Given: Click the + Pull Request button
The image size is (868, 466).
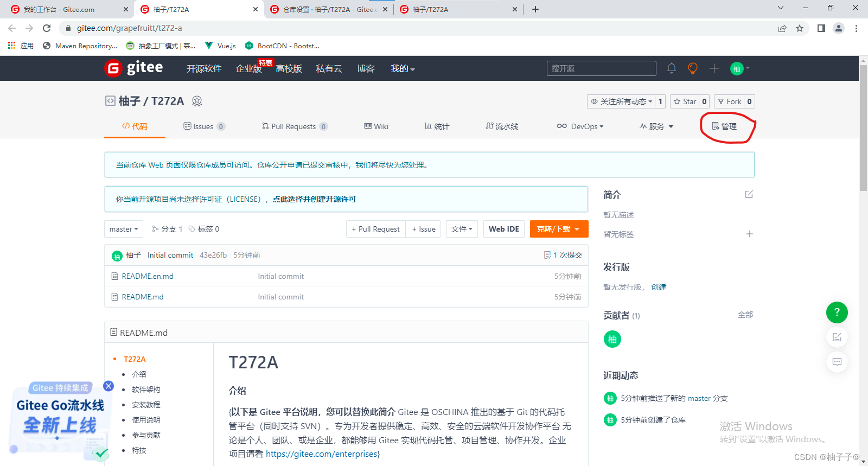Looking at the screenshot, I should pos(375,229).
